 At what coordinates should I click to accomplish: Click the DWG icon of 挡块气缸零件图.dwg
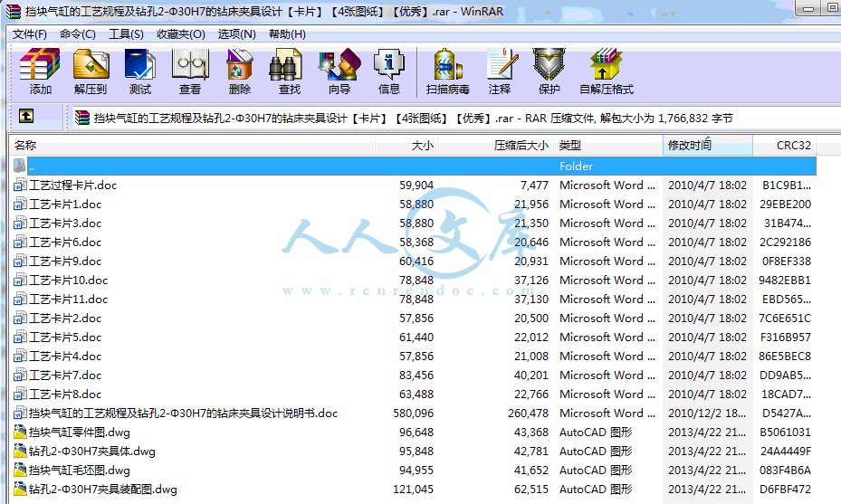[x=20, y=433]
